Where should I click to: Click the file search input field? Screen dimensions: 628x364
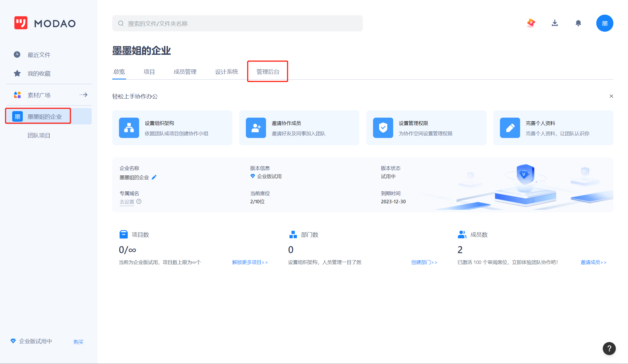click(x=237, y=24)
